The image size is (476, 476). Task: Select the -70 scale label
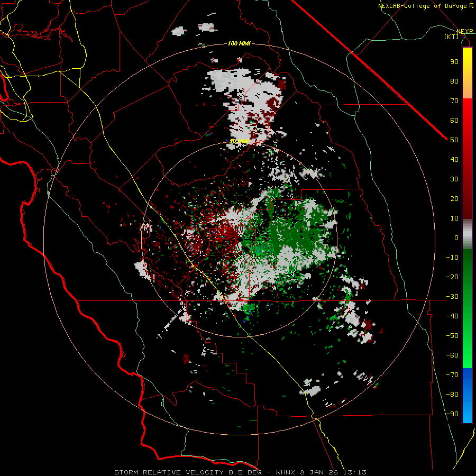pos(452,374)
